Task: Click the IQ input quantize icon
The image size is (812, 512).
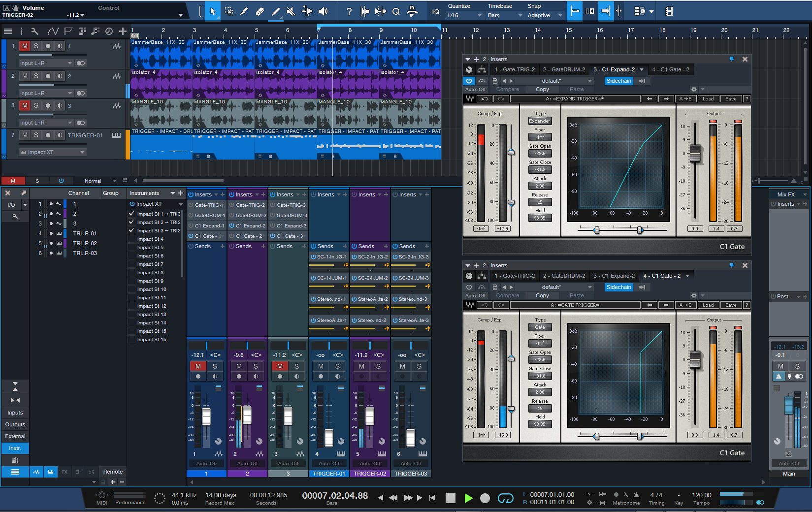Action: 436,11
